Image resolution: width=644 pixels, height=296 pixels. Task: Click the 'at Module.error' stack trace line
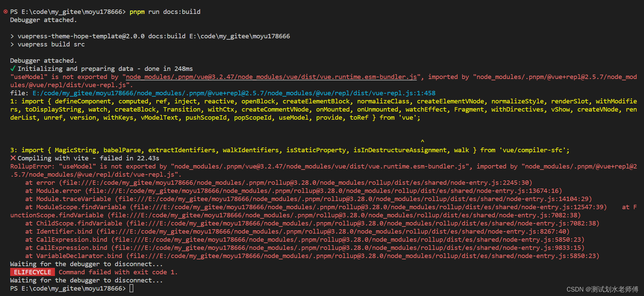point(294,191)
